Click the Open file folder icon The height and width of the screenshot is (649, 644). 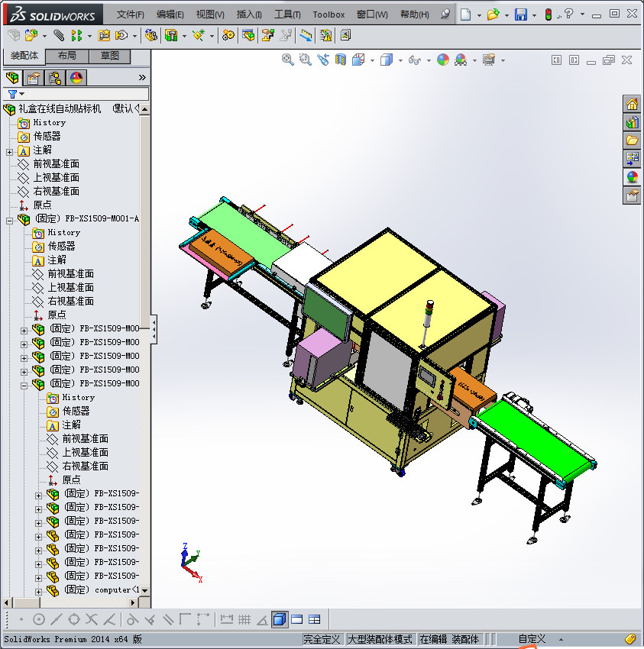(493, 15)
